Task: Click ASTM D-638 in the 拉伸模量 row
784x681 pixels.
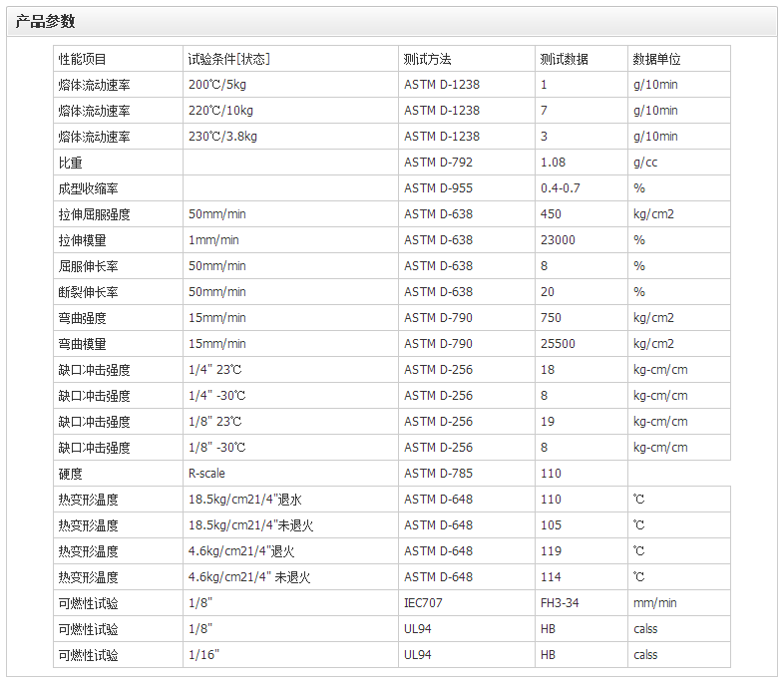Action: [x=467, y=240]
